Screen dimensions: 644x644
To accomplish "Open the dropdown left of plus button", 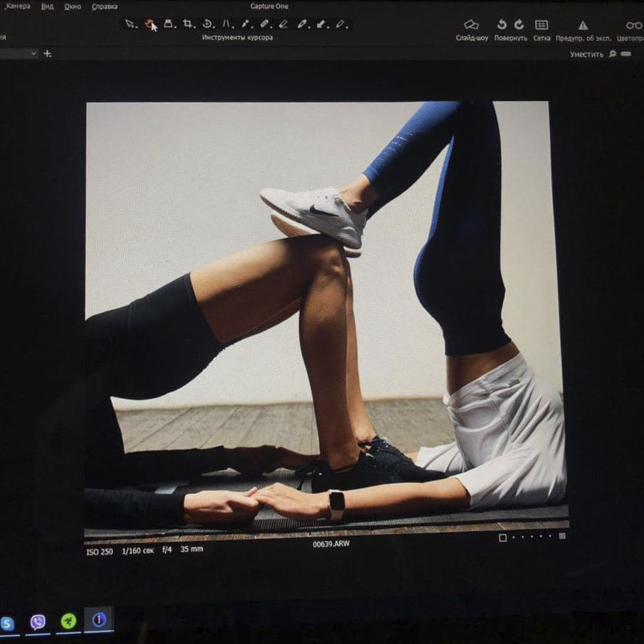I will coord(33,54).
